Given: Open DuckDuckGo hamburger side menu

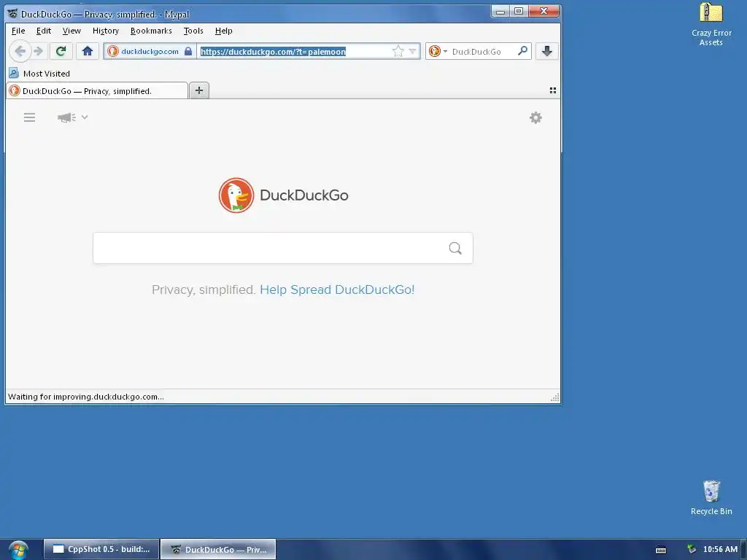Looking at the screenshot, I should (29, 117).
